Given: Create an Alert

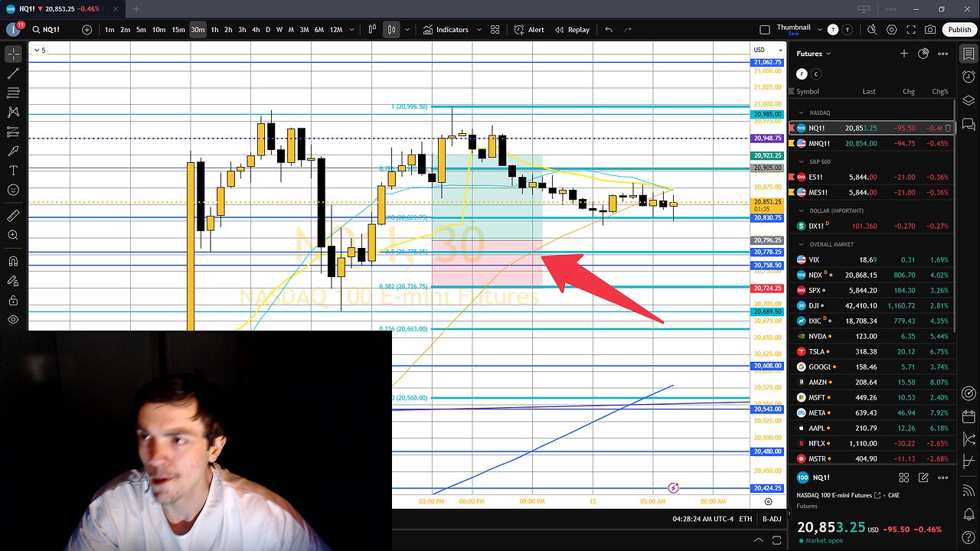Looking at the screenshot, I should [529, 30].
